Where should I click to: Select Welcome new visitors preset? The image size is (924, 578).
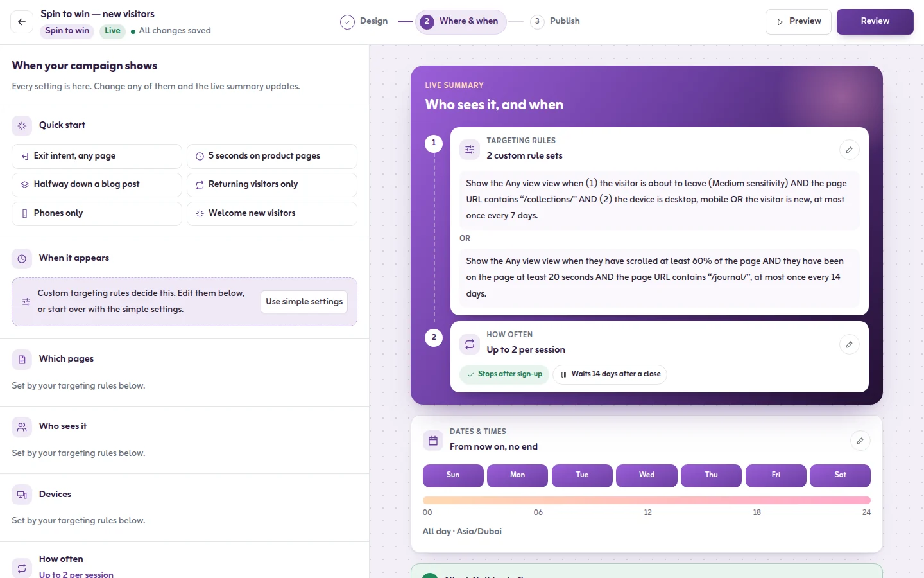(272, 214)
